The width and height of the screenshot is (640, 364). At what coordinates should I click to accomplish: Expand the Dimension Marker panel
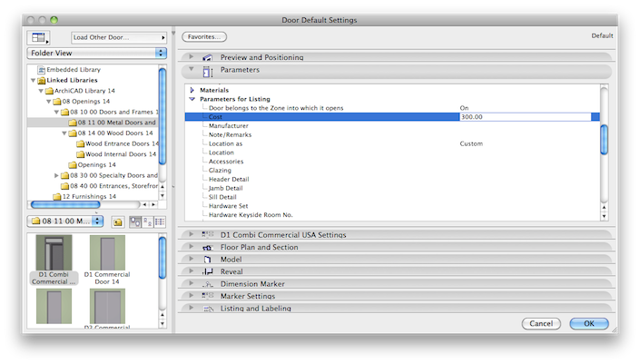[x=191, y=283]
